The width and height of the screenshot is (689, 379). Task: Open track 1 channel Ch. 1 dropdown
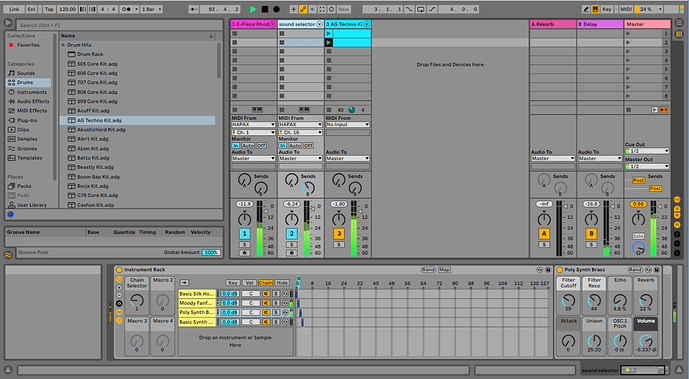pyautogui.click(x=253, y=132)
